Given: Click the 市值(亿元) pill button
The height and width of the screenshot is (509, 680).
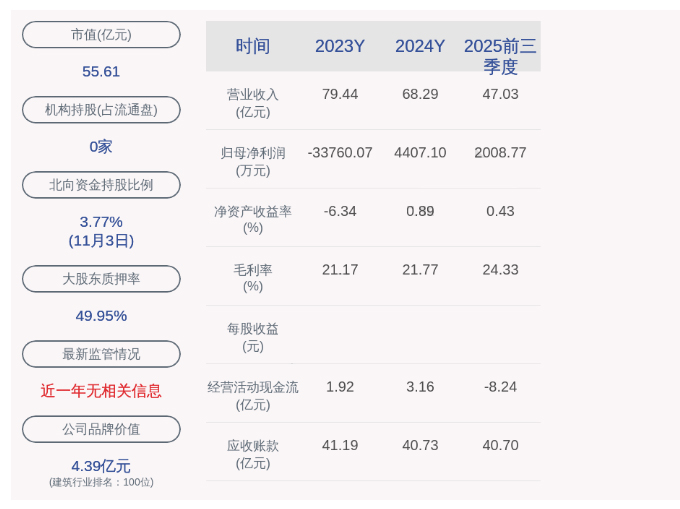Looking at the screenshot, I should [x=101, y=35].
